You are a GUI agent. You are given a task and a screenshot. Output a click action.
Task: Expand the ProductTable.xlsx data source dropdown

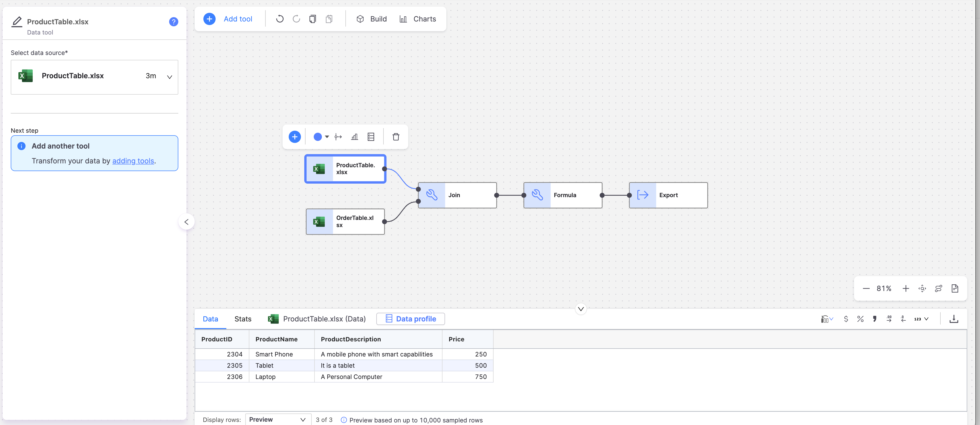(94, 77)
